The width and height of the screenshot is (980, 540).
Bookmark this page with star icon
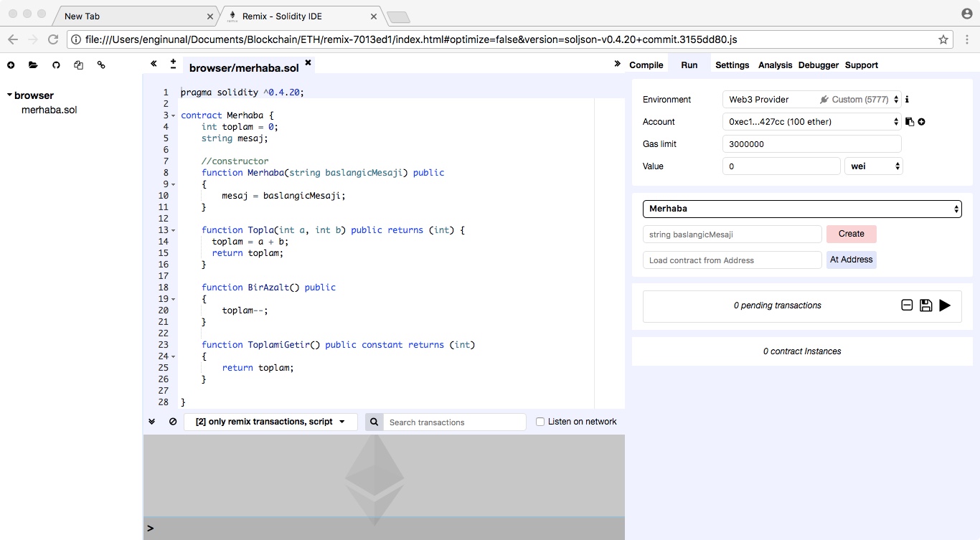coord(943,39)
